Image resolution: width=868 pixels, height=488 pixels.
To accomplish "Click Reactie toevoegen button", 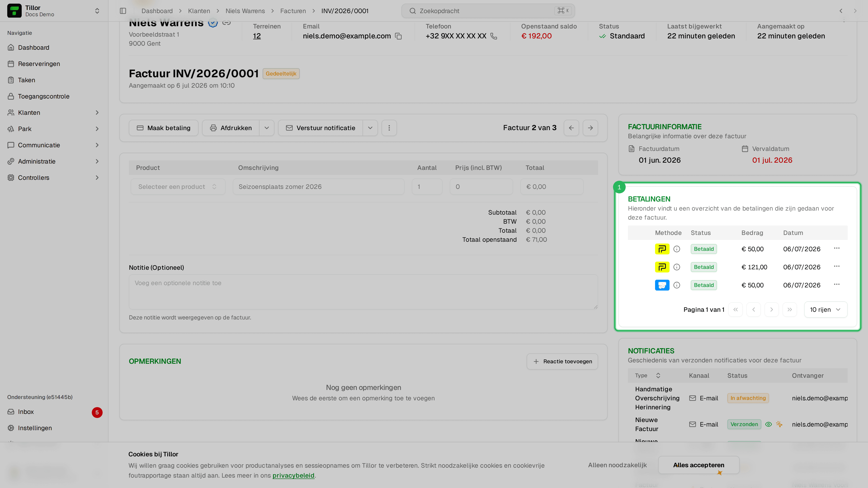I will click(562, 361).
